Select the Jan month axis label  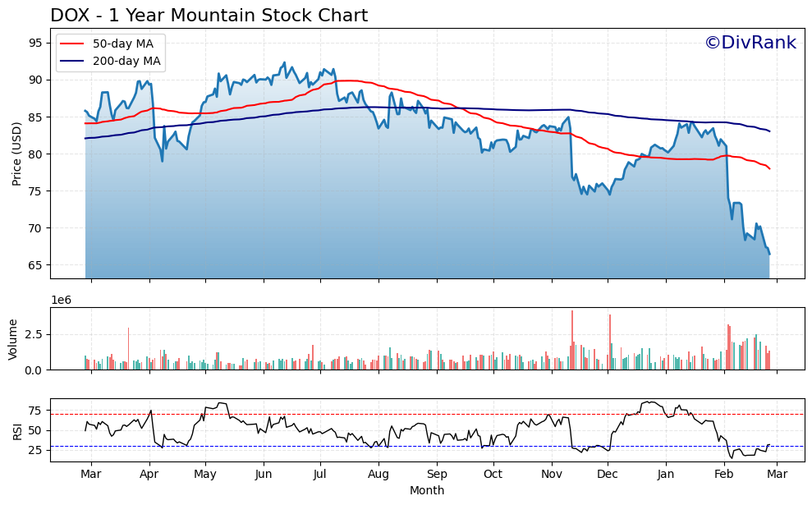pyautogui.click(x=664, y=475)
